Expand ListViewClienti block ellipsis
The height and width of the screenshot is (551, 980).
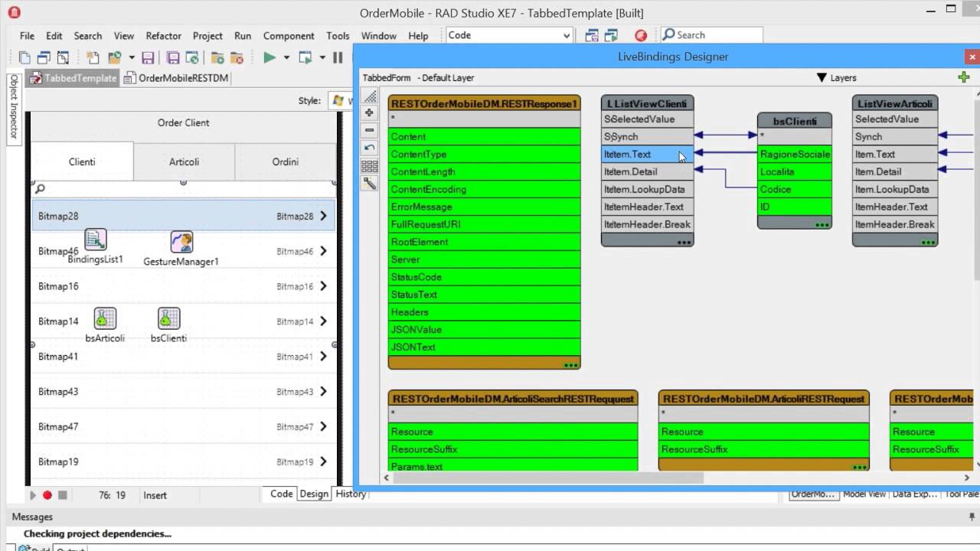[684, 242]
